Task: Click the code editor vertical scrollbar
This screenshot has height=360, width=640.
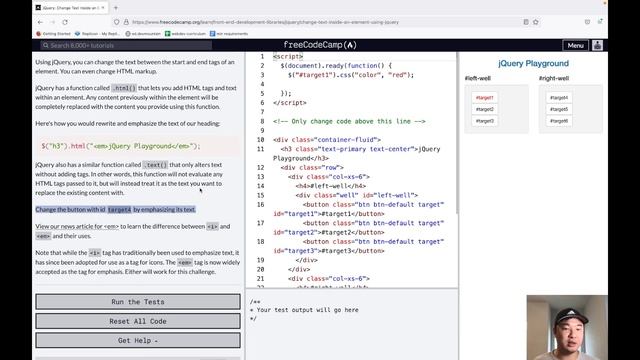Action: click(456, 133)
